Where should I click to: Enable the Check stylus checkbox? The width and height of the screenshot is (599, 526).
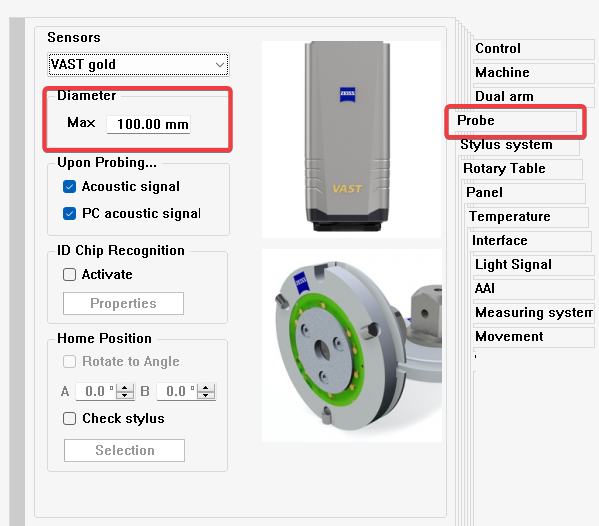pyautogui.click(x=69, y=418)
